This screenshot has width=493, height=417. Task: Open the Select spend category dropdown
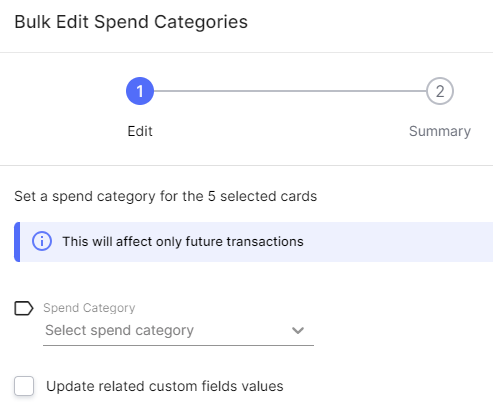tap(178, 331)
